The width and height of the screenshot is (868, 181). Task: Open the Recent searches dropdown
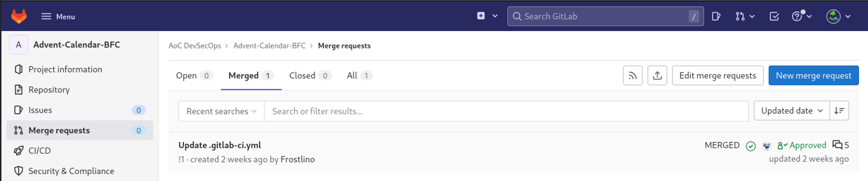click(221, 111)
